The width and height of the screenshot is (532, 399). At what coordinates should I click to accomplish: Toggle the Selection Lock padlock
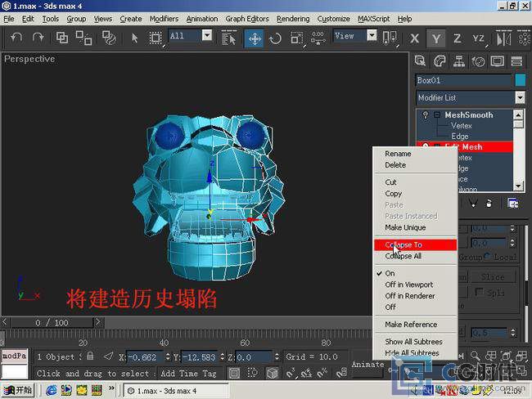[90, 356]
